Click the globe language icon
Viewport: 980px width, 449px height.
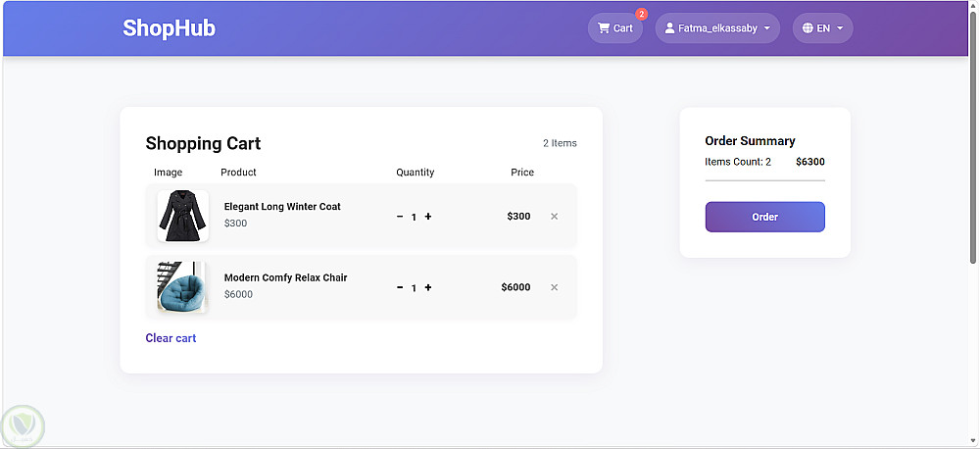[x=808, y=28]
